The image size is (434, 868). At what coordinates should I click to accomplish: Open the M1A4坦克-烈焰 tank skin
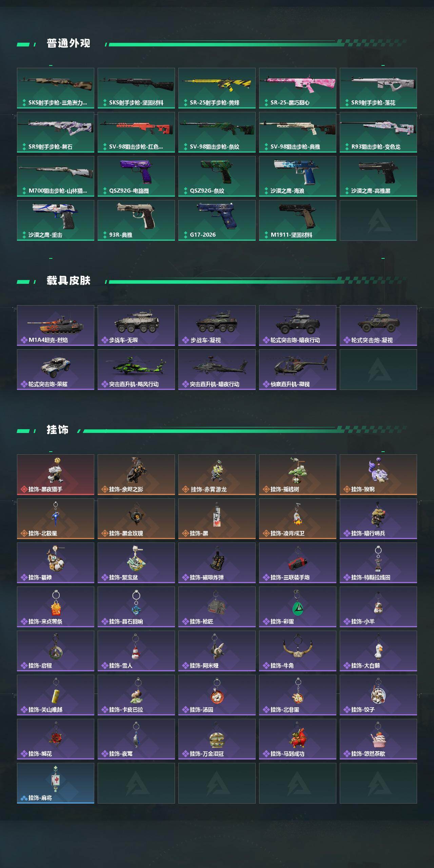[56, 325]
